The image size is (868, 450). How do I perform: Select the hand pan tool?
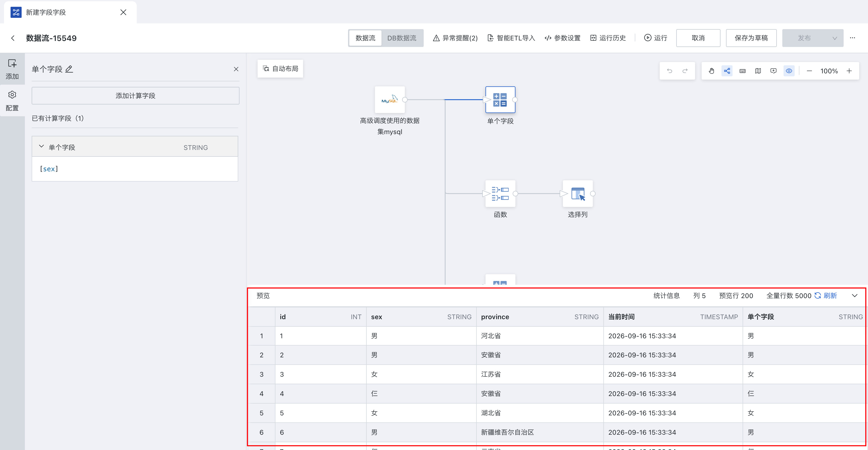tap(711, 71)
